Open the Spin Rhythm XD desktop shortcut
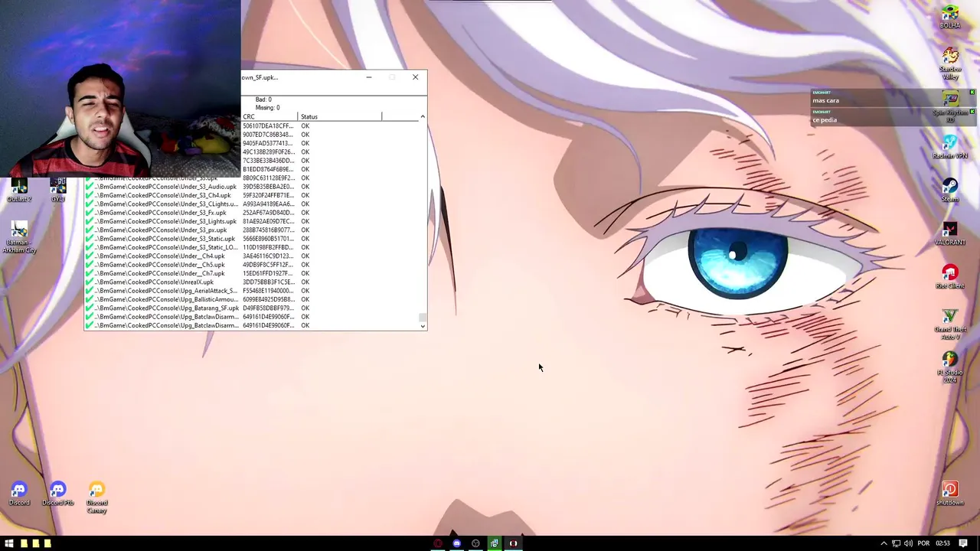The height and width of the screenshot is (551, 980). [950, 107]
